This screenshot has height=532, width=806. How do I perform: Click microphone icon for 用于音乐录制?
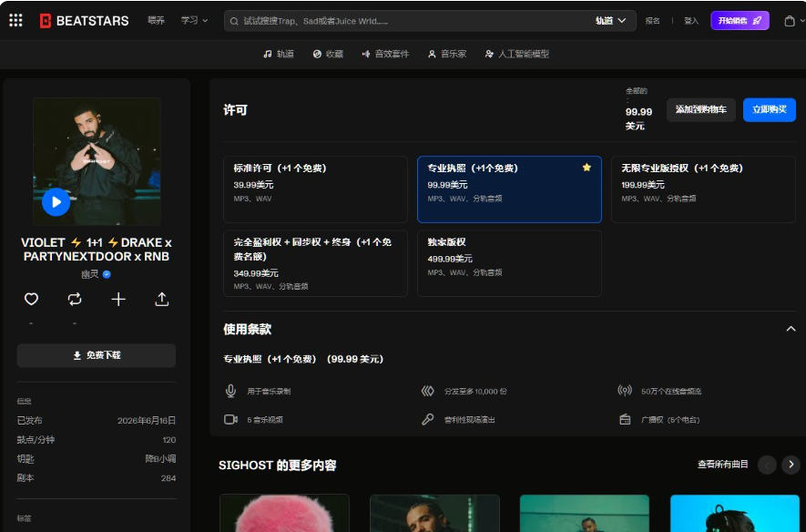point(230,391)
